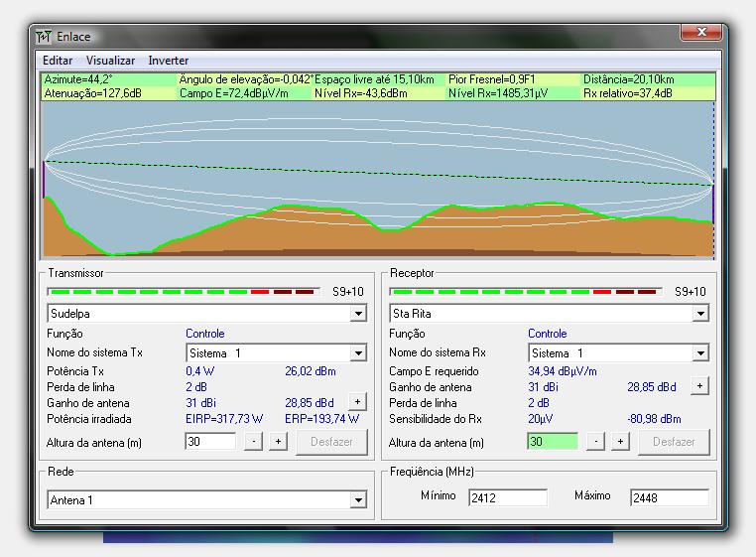Click the green receiver antenna height field
This screenshot has width=756, height=557.
(x=553, y=442)
